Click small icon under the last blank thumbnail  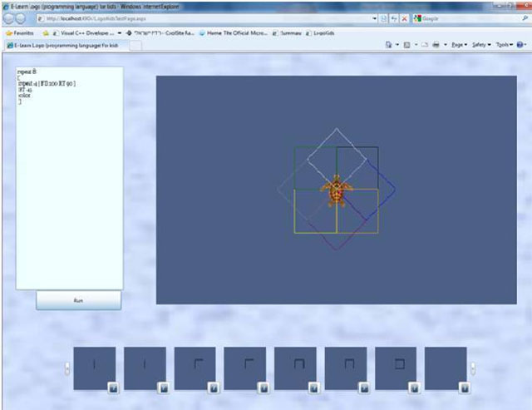click(464, 387)
